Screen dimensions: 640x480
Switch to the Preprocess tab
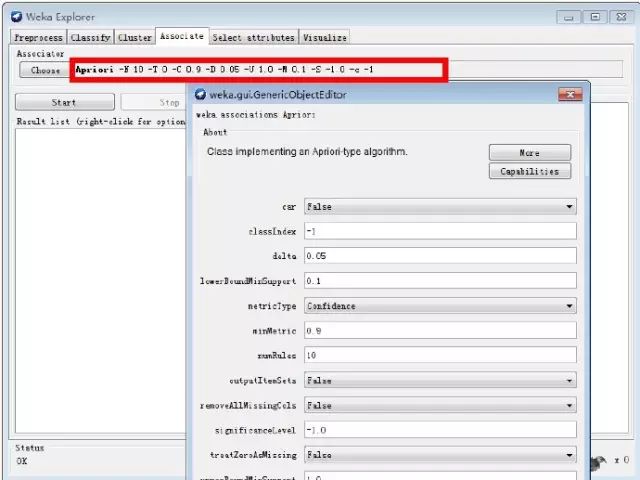click(x=38, y=38)
